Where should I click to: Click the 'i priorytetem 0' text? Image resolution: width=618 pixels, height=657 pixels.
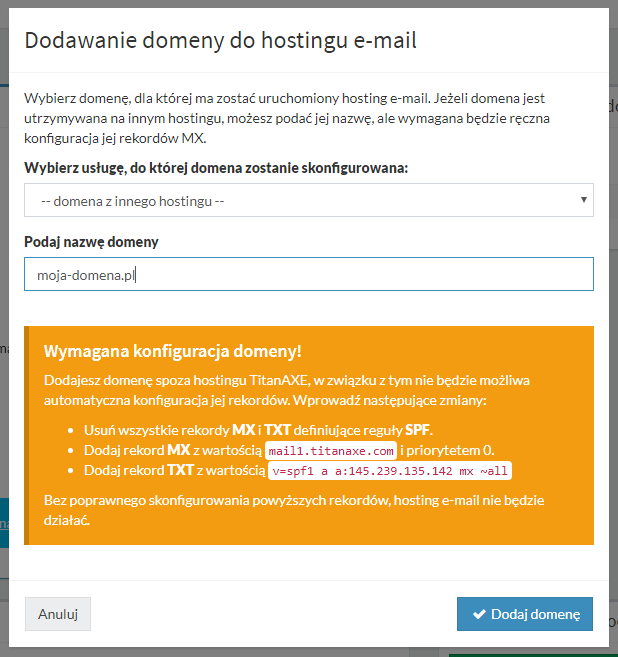(x=448, y=450)
